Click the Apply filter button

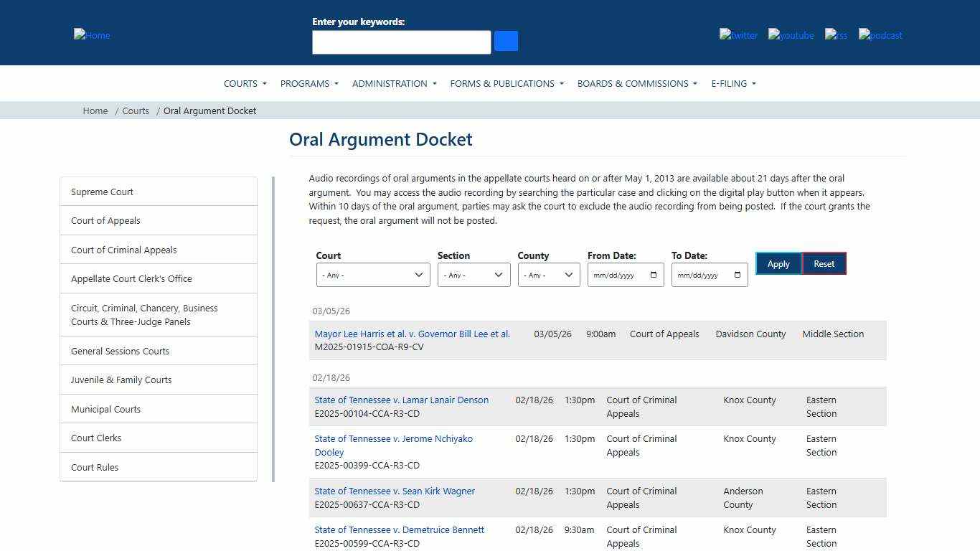click(778, 263)
